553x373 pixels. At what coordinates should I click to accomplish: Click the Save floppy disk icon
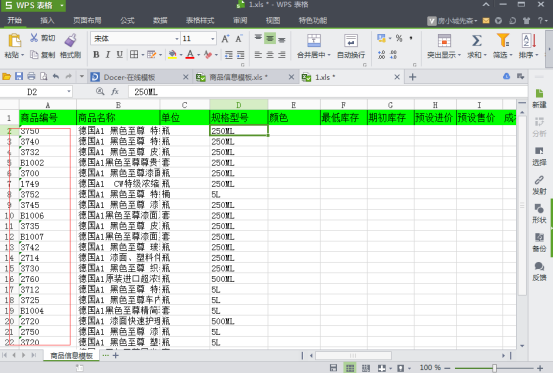point(19,77)
